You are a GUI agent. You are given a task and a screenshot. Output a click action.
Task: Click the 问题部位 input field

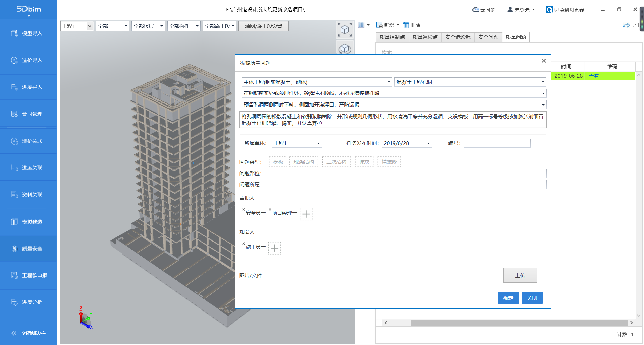(x=408, y=174)
